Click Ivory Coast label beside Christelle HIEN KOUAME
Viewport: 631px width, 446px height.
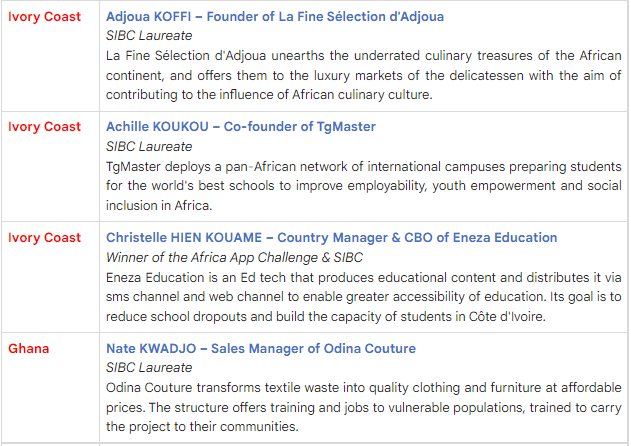tap(45, 238)
